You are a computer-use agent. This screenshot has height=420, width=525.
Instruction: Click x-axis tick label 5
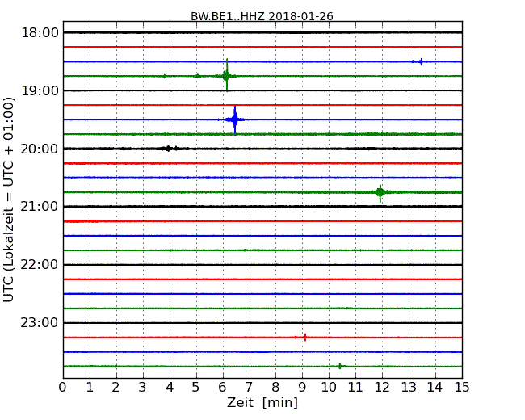point(196,388)
